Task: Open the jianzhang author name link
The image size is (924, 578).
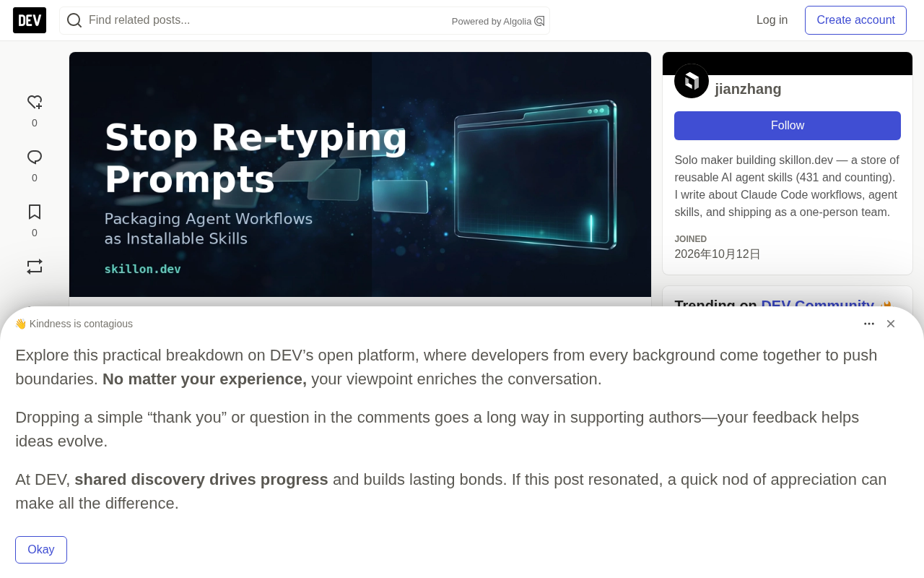Action: click(x=748, y=89)
